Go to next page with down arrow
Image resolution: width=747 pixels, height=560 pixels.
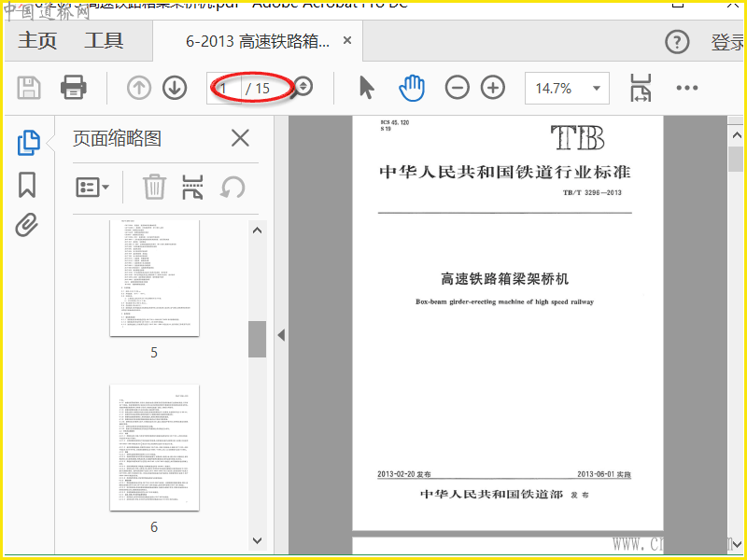pos(175,88)
